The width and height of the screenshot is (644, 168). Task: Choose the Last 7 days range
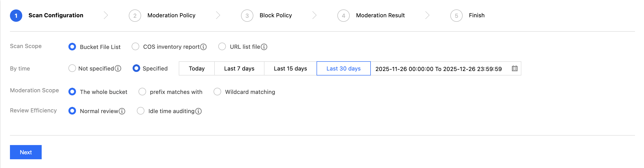[x=239, y=68]
